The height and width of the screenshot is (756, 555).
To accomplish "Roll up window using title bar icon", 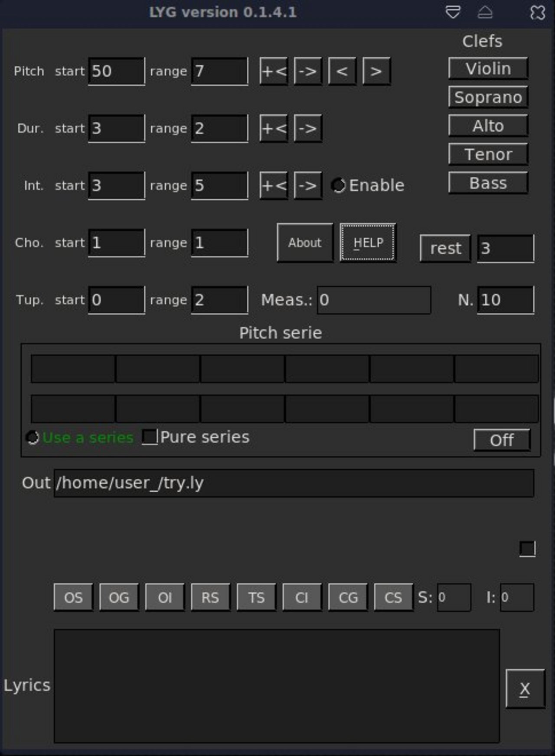I will [485, 13].
